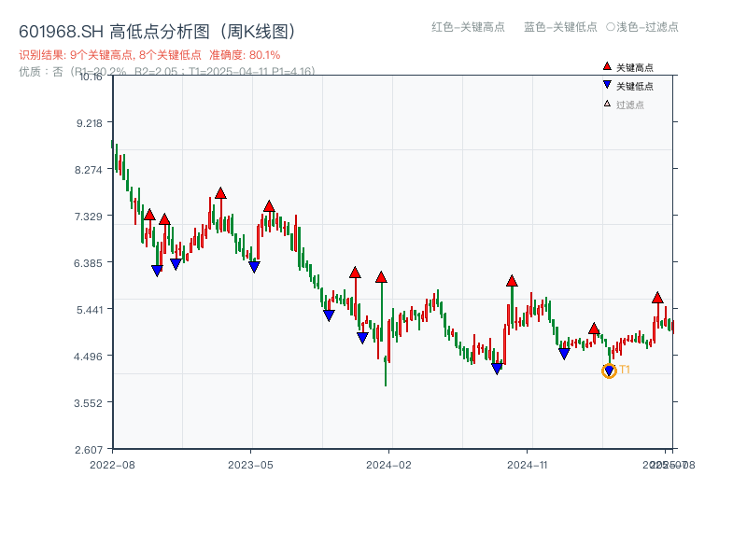Click the grey 优质：否 parameters line
This screenshot has height=560, width=747.
[167, 72]
